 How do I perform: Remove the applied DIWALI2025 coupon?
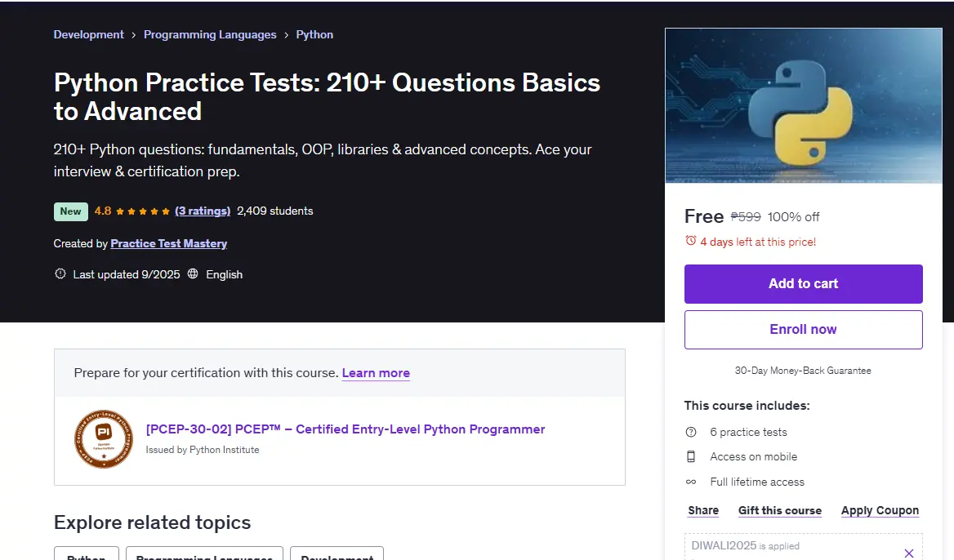(x=908, y=553)
